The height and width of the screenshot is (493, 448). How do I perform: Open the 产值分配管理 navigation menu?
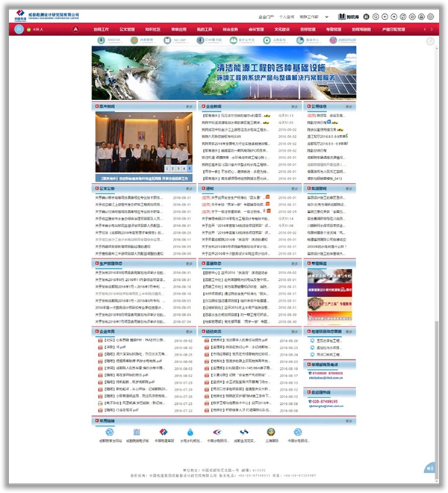[x=393, y=29]
